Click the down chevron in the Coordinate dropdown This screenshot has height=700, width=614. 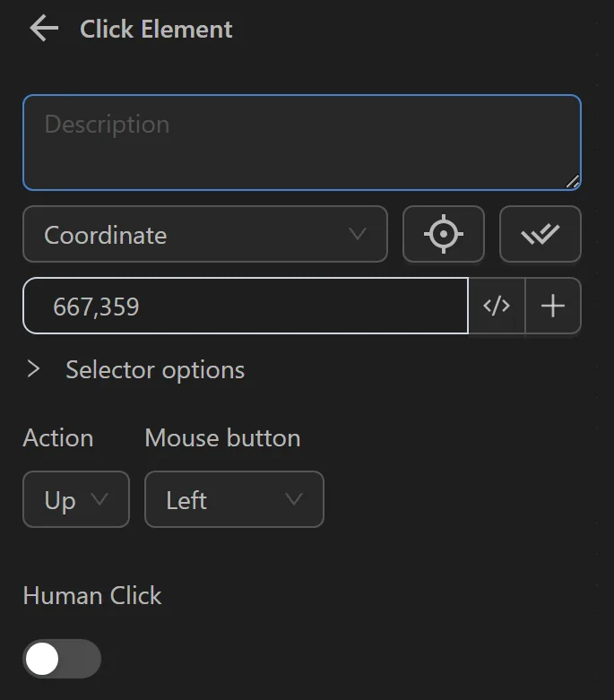click(x=357, y=235)
